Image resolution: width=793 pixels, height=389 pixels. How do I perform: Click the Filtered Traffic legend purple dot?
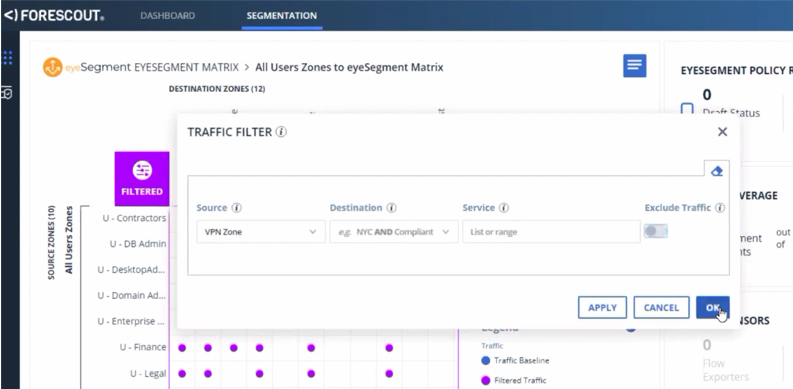[x=486, y=380]
